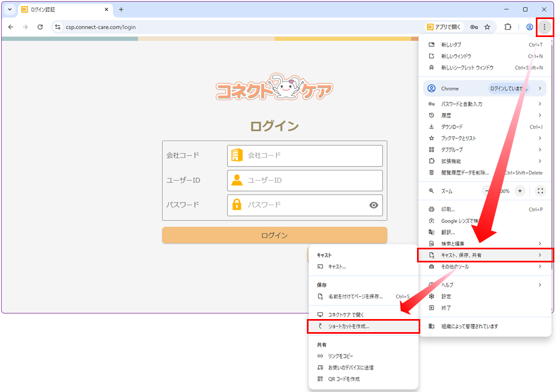Click the fullscreen icon in zoom row
The height and width of the screenshot is (392, 556).
(x=540, y=191)
